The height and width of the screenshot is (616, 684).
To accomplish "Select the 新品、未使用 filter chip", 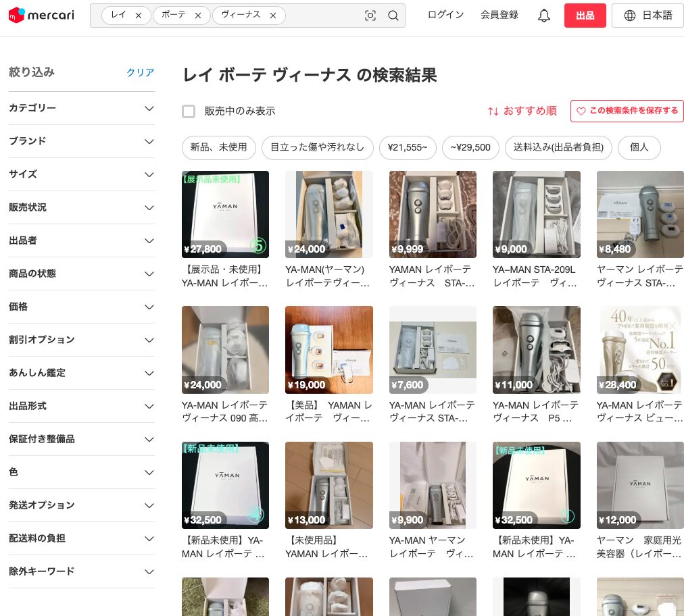I will (218, 147).
